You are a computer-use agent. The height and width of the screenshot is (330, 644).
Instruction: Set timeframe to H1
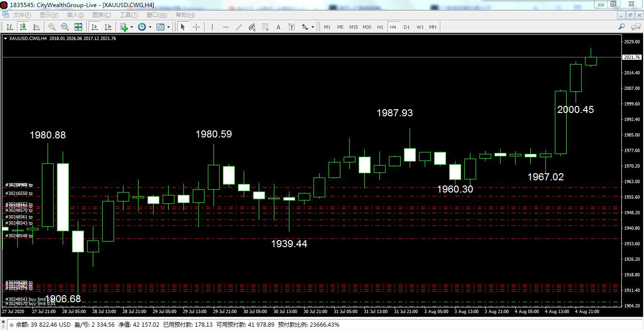tap(380, 27)
